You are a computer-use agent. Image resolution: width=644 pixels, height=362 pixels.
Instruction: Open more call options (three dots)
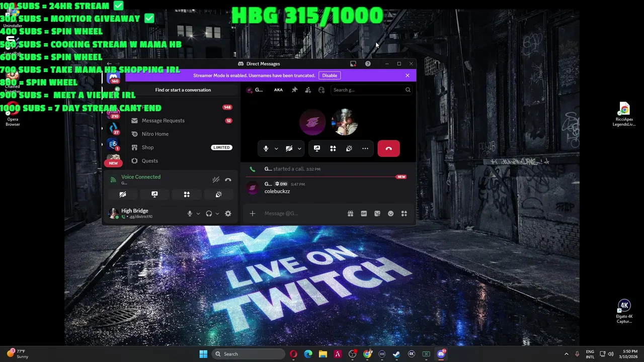365,148
